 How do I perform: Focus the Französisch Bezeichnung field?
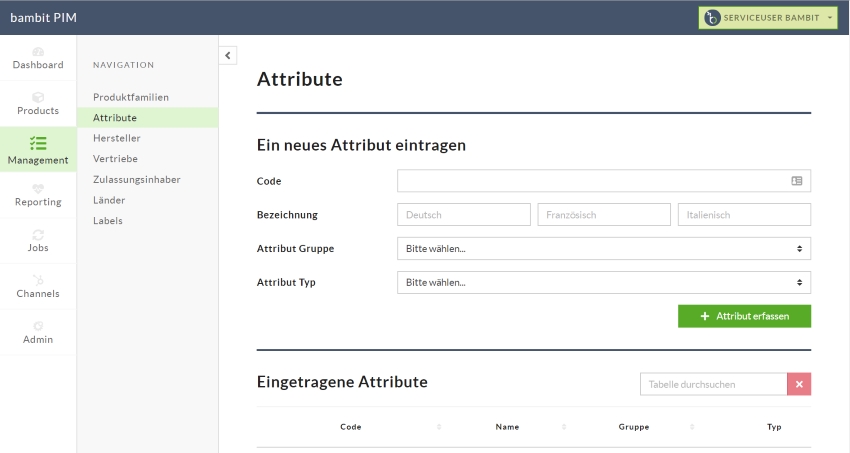(604, 215)
